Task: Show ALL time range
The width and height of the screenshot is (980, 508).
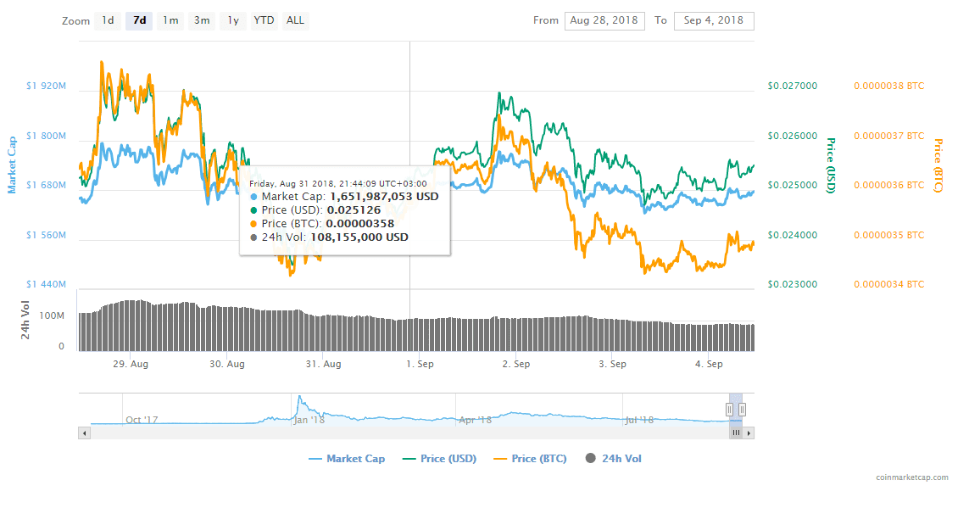Action: pyautogui.click(x=295, y=20)
